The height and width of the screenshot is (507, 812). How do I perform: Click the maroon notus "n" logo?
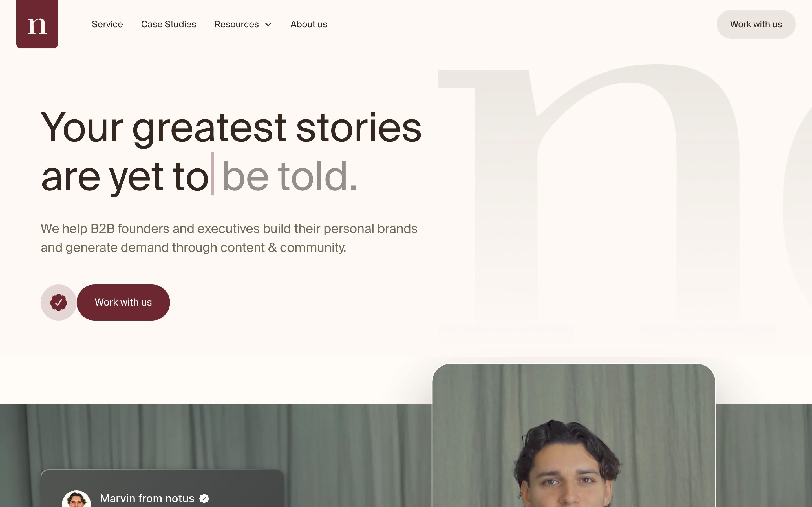coord(37,24)
